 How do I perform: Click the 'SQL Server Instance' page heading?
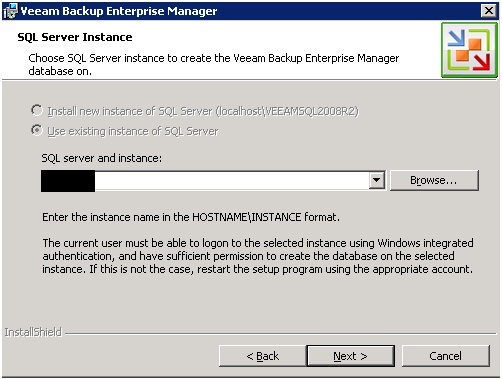point(75,37)
